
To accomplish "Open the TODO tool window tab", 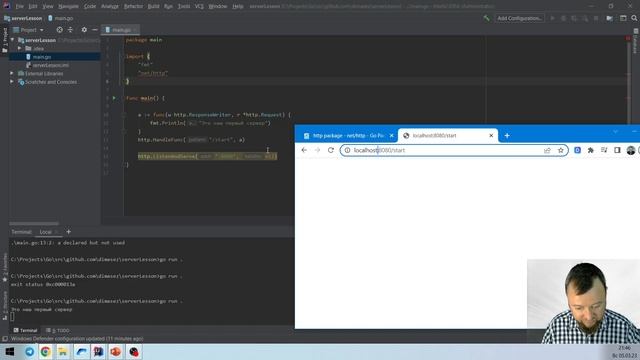I will point(58,330).
